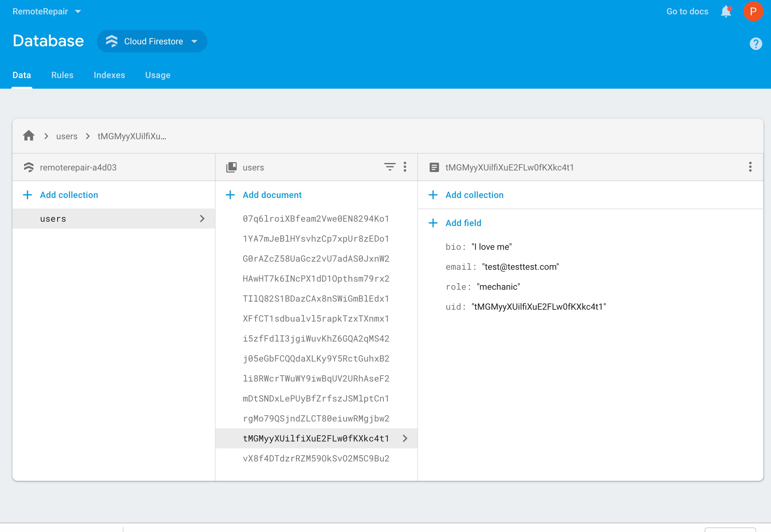Viewport: 771px width, 532px height.
Task: Click Add collection under remoterepair-a4d03
Action: click(69, 195)
